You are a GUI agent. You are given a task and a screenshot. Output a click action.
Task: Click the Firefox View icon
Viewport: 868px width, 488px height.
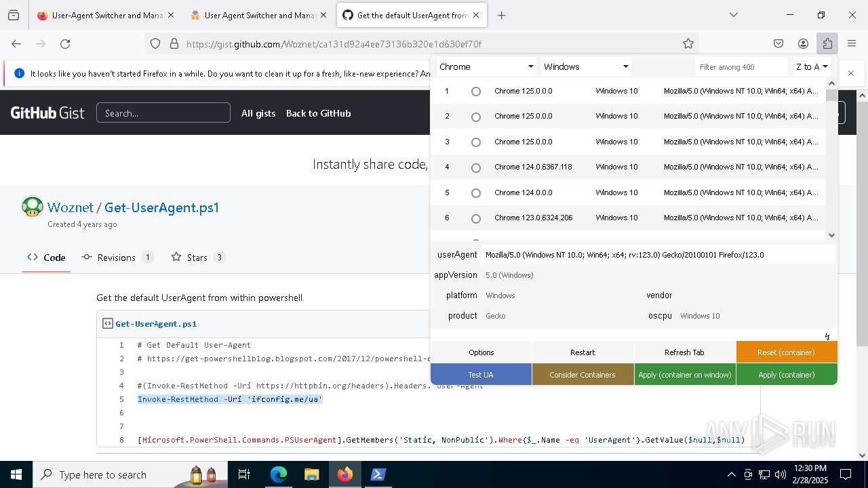pyautogui.click(x=14, y=15)
